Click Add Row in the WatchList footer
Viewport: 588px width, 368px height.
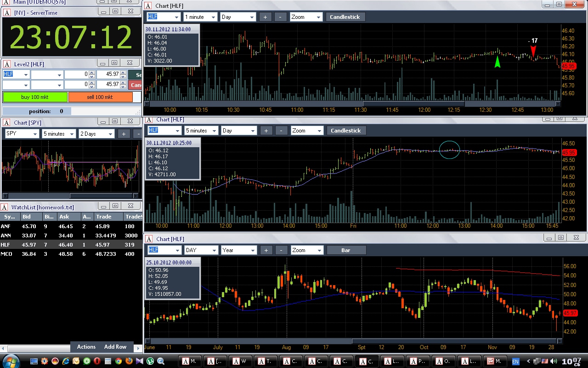tap(115, 347)
